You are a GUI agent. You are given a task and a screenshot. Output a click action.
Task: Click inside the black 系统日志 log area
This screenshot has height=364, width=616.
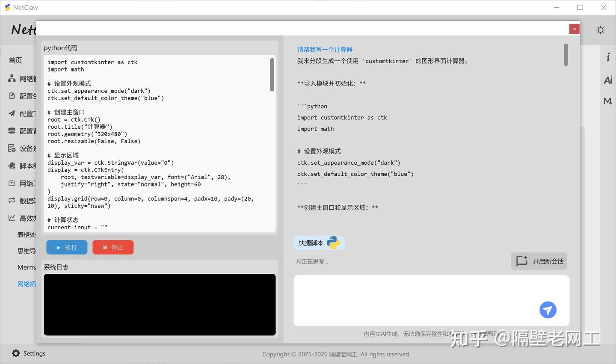point(160,305)
